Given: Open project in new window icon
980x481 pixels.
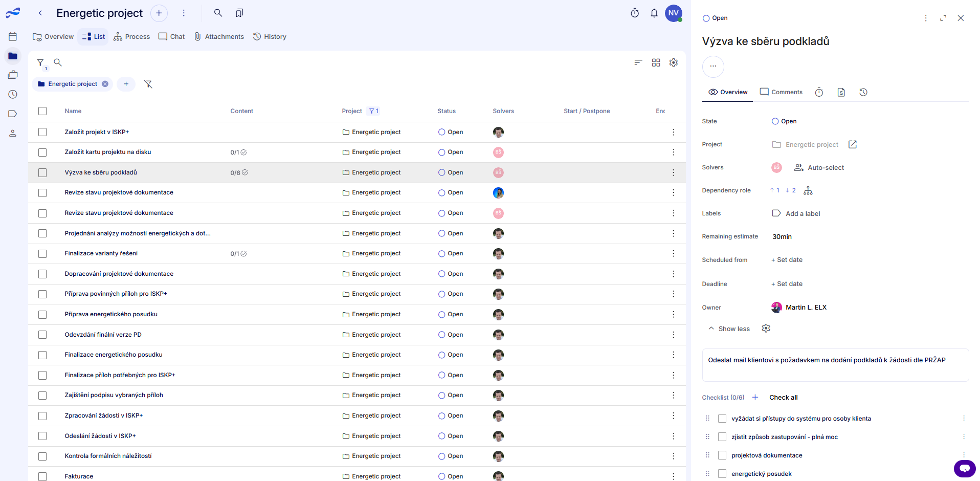Looking at the screenshot, I should (x=852, y=144).
